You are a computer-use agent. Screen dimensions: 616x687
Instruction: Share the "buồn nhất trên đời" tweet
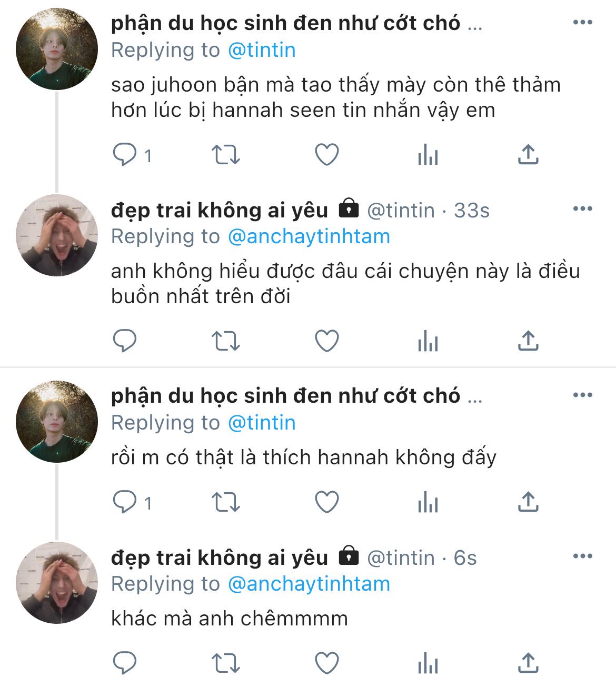point(528,341)
